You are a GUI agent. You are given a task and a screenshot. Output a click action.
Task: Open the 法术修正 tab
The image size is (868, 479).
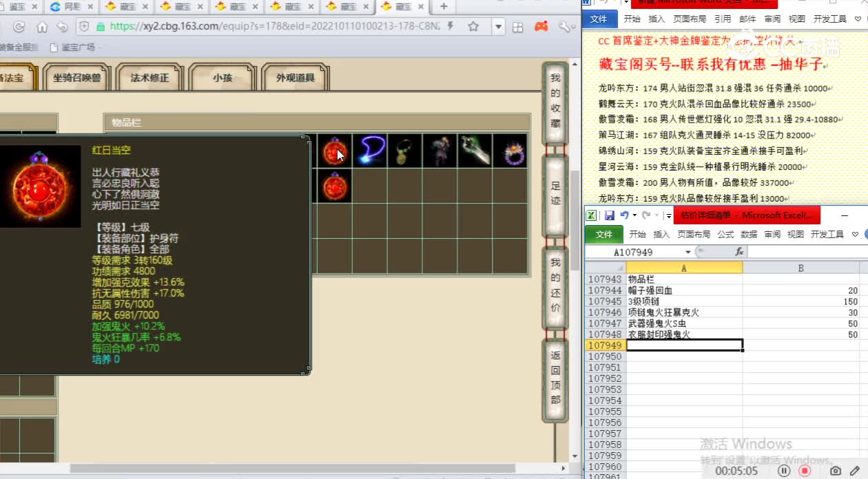coord(149,78)
